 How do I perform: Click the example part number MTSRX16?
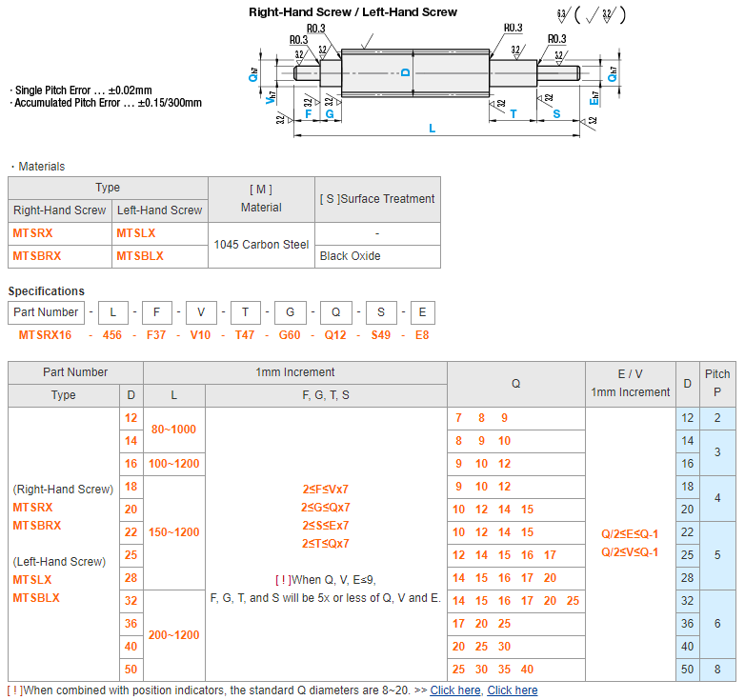(x=45, y=335)
